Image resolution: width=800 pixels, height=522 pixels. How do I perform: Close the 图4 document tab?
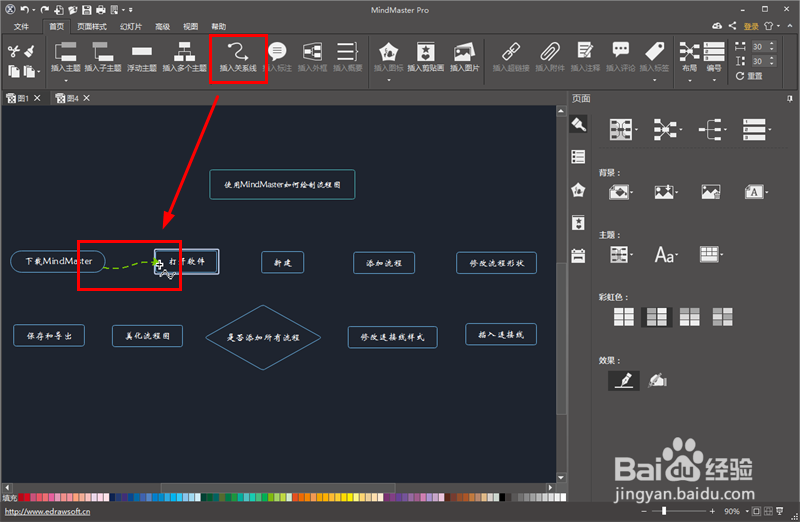87,98
